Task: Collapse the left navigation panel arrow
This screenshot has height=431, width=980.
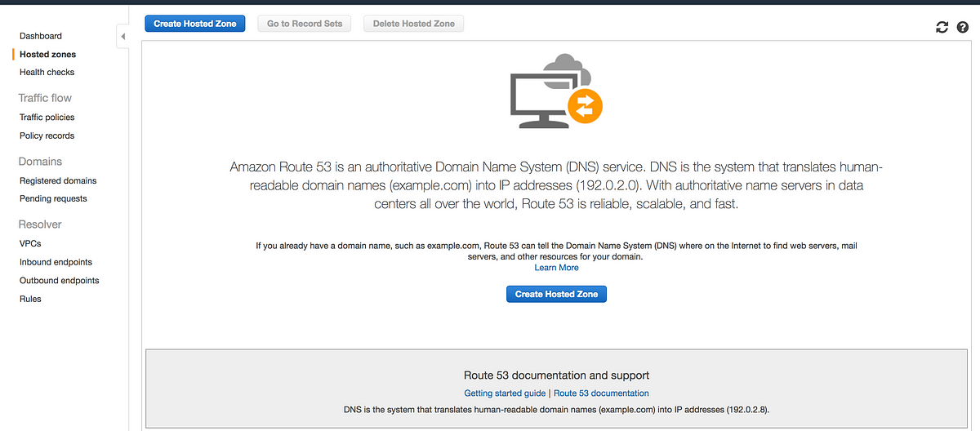Action: [122, 37]
